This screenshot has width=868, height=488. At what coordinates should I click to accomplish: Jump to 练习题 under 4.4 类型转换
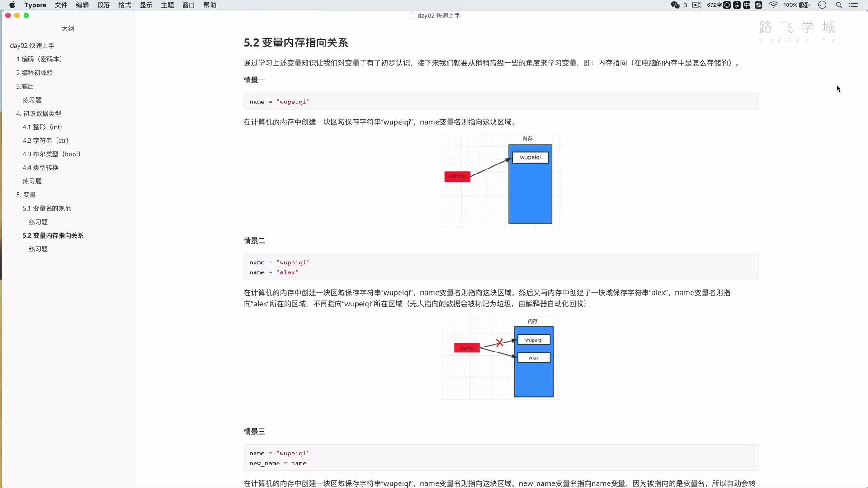tap(32, 181)
